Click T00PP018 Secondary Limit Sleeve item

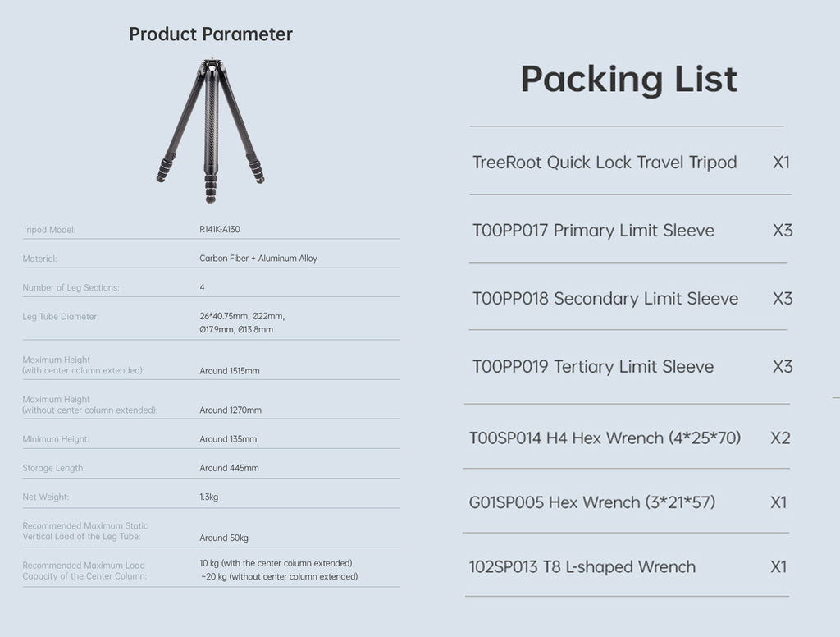605,299
